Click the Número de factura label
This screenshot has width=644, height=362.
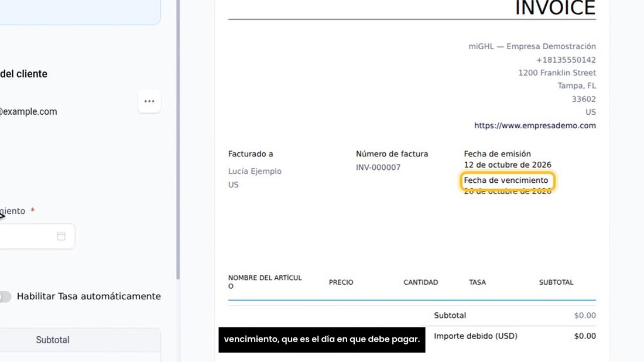pos(392,153)
